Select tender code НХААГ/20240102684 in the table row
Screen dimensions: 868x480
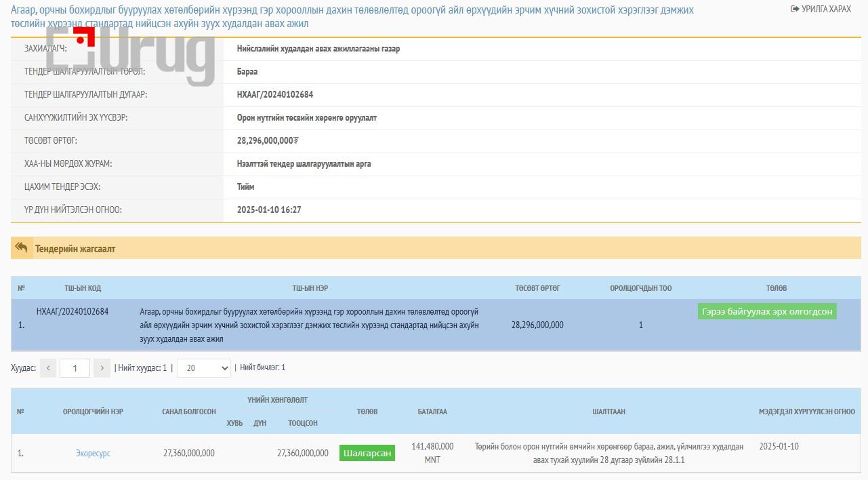tap(73, 312)
